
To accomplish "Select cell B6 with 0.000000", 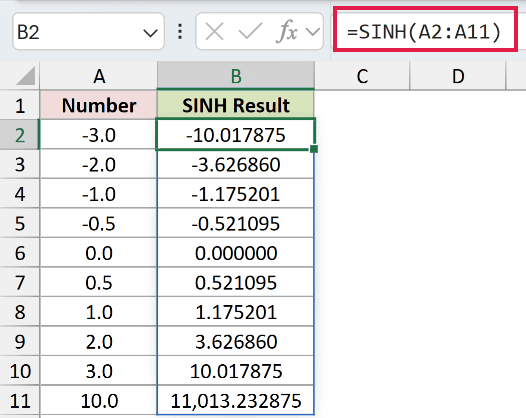I will pyautogui.click(x=235, y=253).
